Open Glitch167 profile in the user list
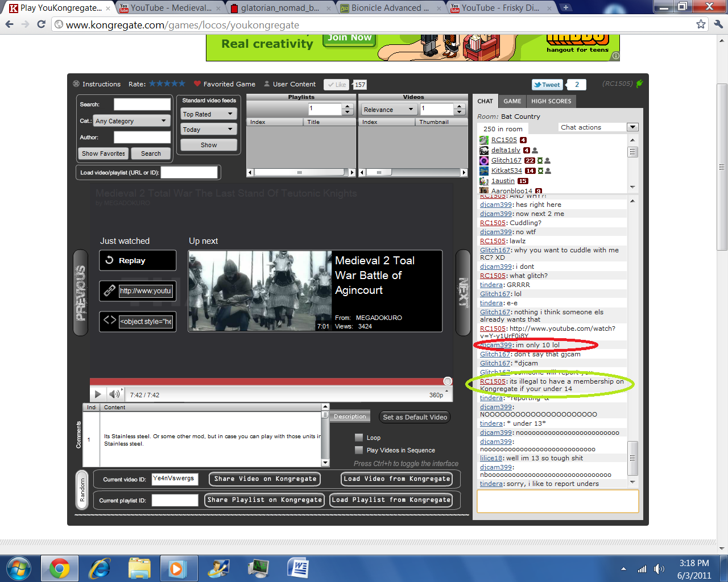 coord(506,160)
